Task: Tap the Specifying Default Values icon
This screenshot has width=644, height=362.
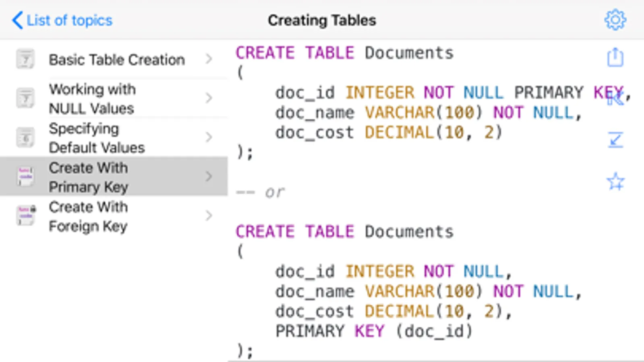Action: [25, 138]
